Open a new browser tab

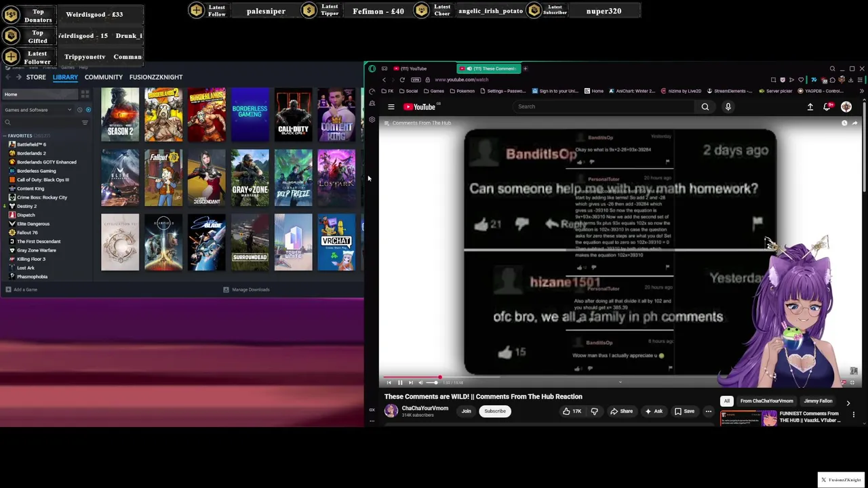click(525, 68)
